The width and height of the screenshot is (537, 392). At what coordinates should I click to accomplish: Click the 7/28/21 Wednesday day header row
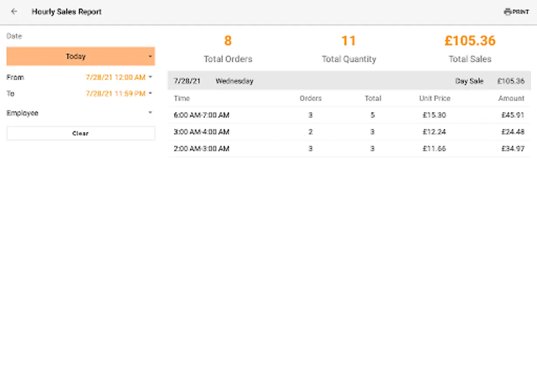click(349, 81)
